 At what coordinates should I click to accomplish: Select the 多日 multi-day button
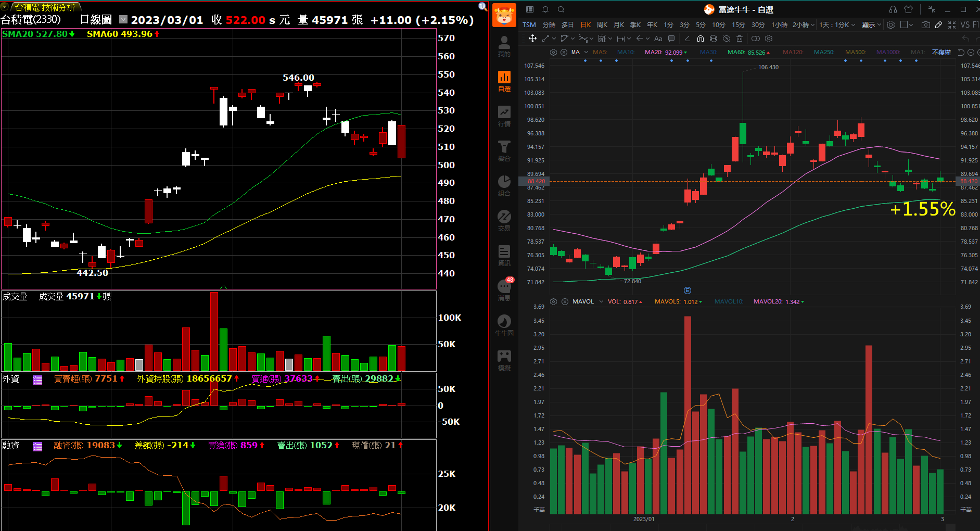click(x=567, y=24)
